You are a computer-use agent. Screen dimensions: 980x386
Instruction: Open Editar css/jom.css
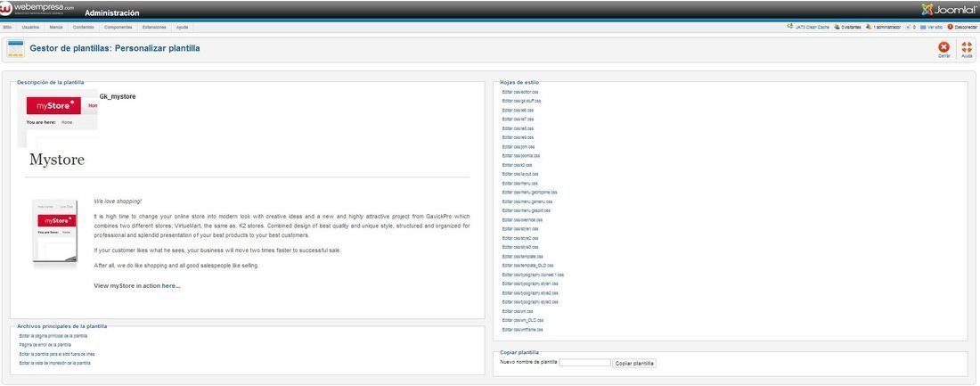[x=519, y=146]
